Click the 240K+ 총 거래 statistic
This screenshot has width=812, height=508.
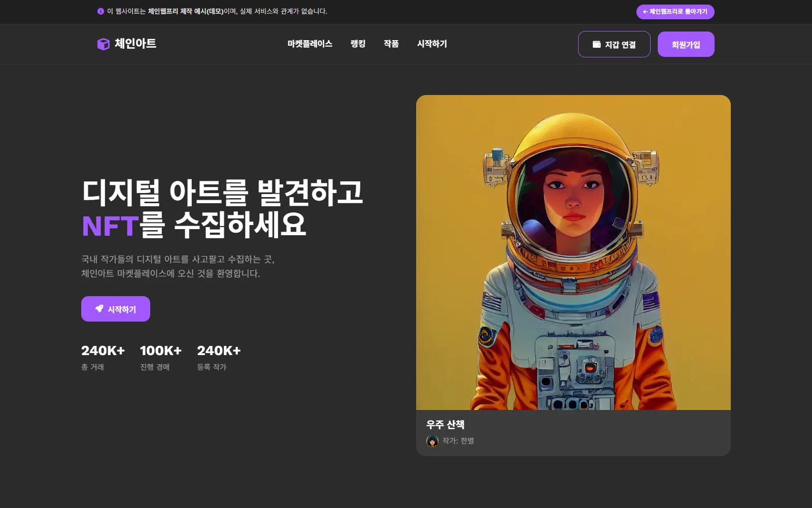click(103, 358)
